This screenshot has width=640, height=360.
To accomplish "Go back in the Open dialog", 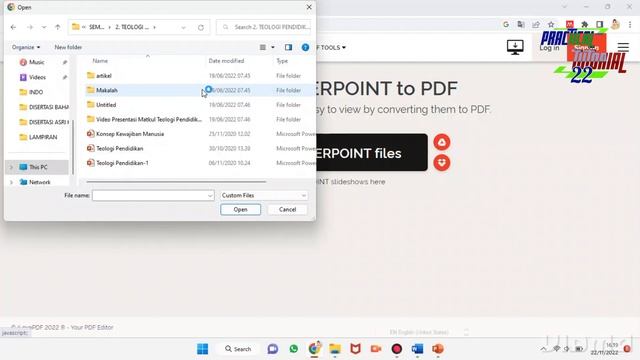I will coord(13,27).
